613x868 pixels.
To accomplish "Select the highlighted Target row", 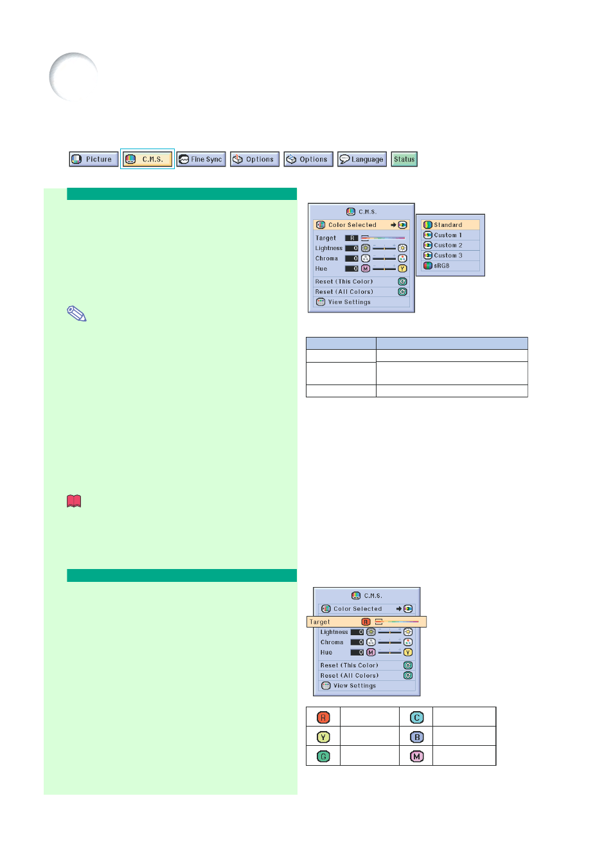I will [x=366, y=622].
